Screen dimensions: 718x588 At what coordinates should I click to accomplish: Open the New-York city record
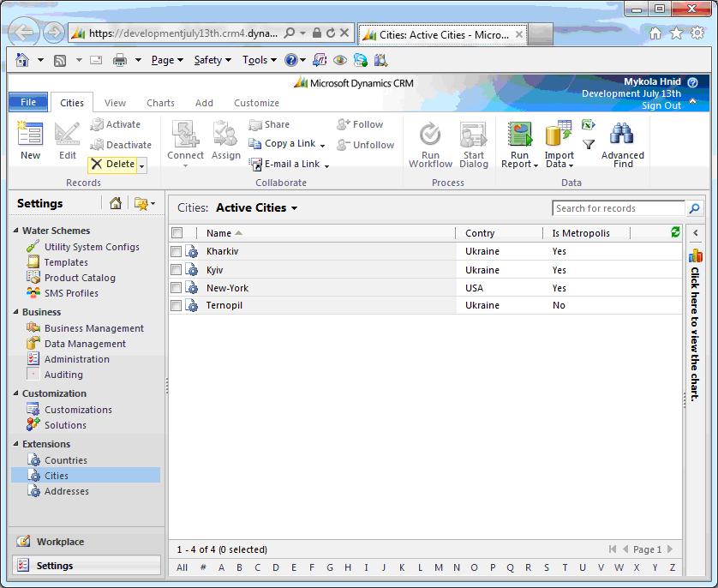227,288
